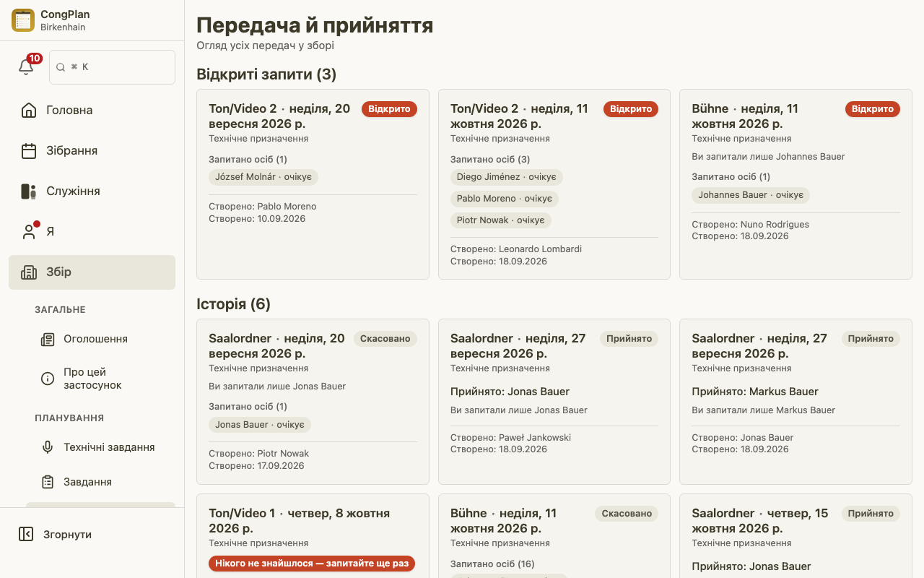Click the Про цей застосунок info icon
Screen dimensions: 924x578
[48, 379]
